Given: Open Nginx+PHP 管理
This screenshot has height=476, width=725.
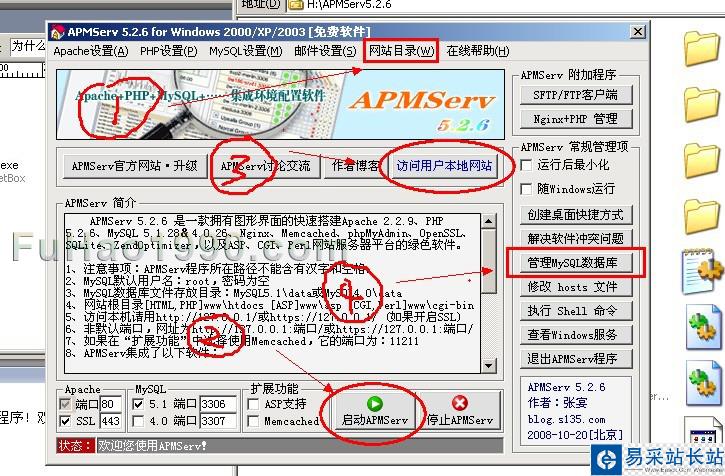Looking at the screenshot, I should click(576, 119).
